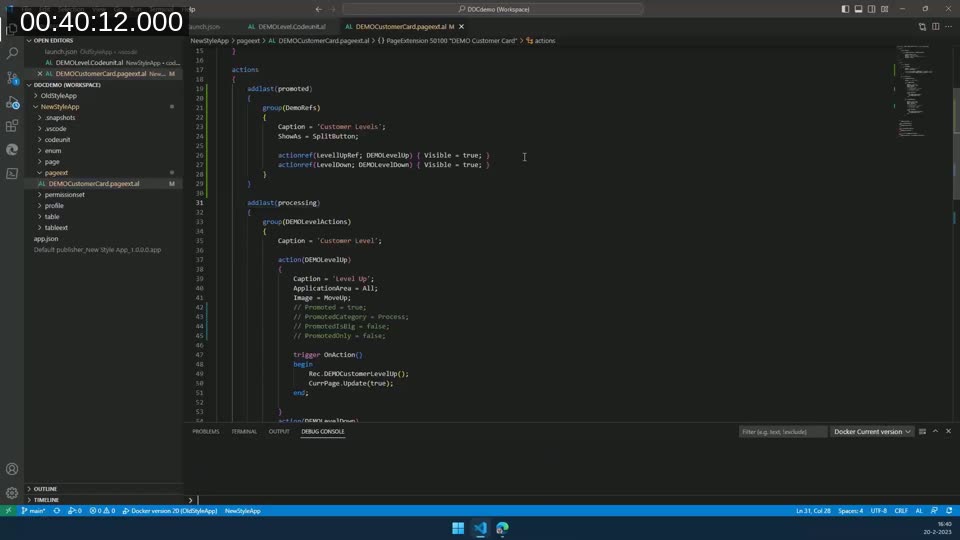This screenshot has height=540, width=960.
Task: Maximize the panel with the chevron-up icon
Action: click(936, 432)
